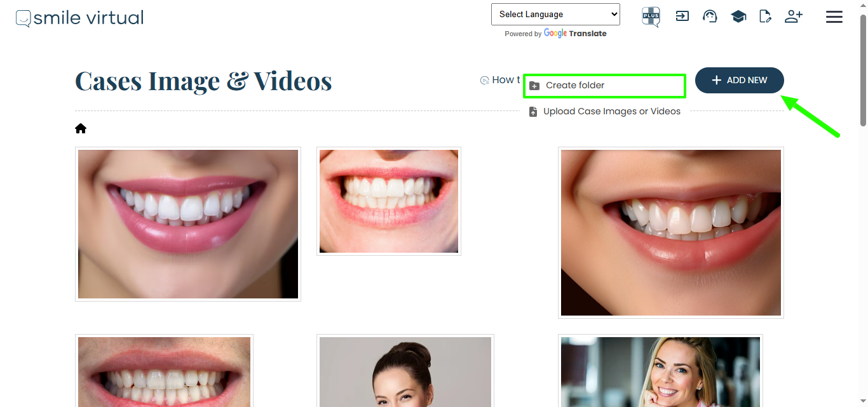
Task: Choose Create folder from the menu
Action: click(x=604, y=86)
